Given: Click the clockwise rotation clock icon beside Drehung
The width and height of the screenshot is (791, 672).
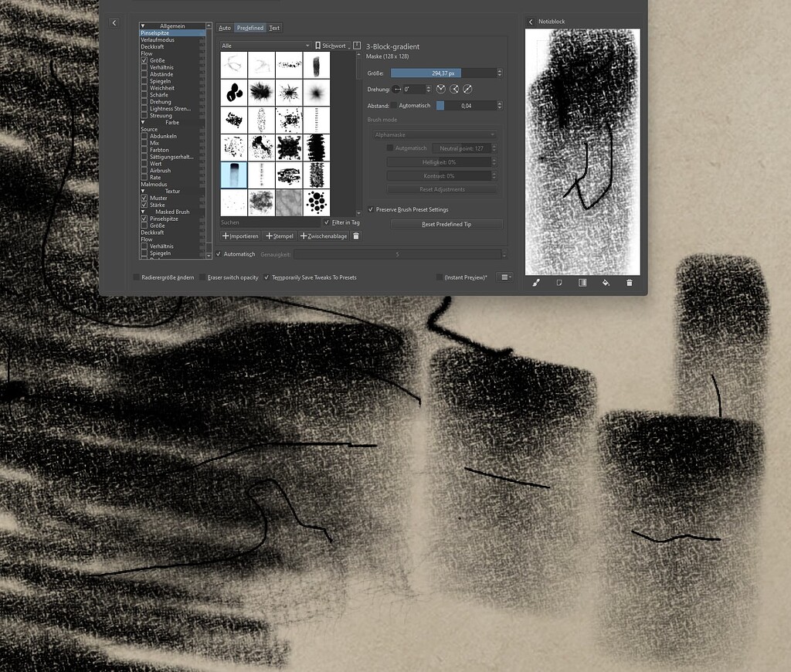Looking at the screenshot, I should point(440,89).
